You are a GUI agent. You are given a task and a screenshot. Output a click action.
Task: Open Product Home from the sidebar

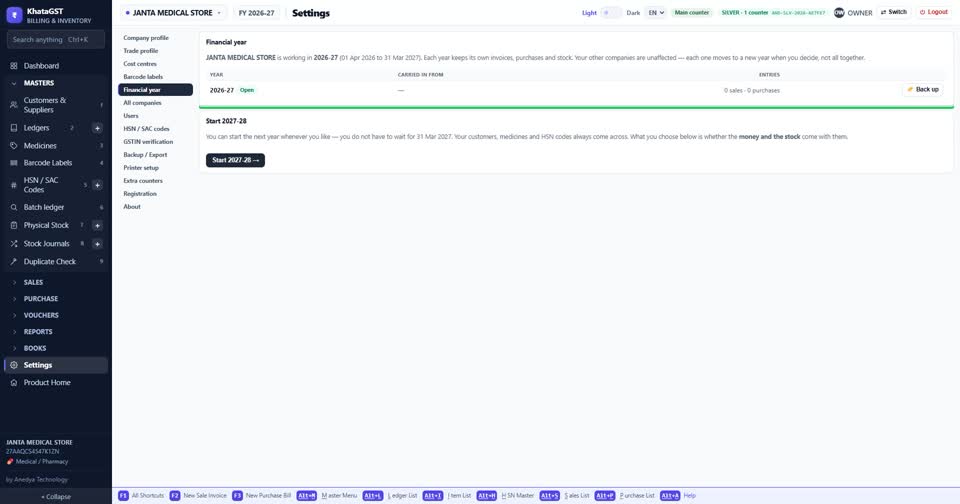[56, 383]
